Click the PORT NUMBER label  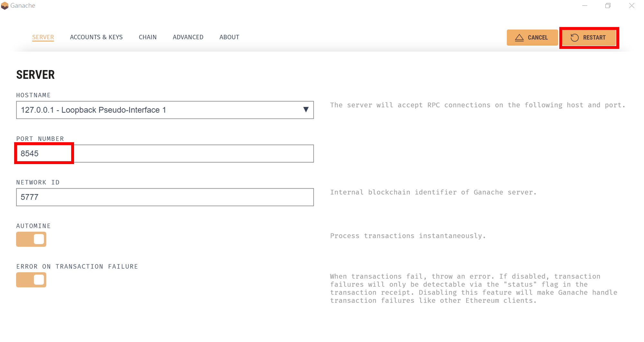[40, 139]
